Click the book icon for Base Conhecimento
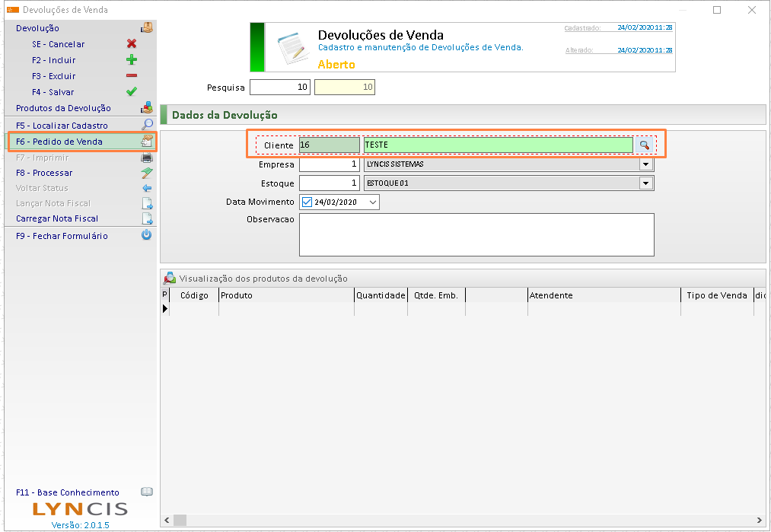The height and width of the screenshot is (532, 771). 147,492
